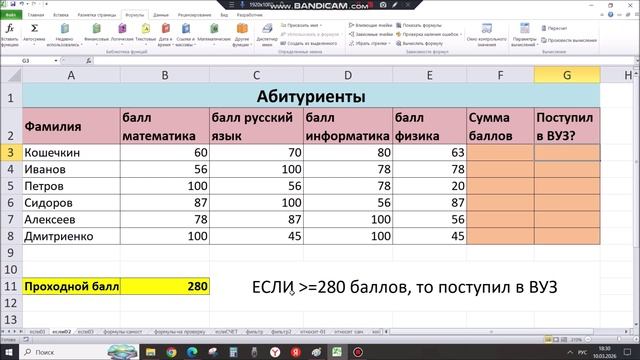Viewport: 640px width, 360px height.
Task: Switch to the еслиСЧЕТ sheet tab
Action: (226, 332)
